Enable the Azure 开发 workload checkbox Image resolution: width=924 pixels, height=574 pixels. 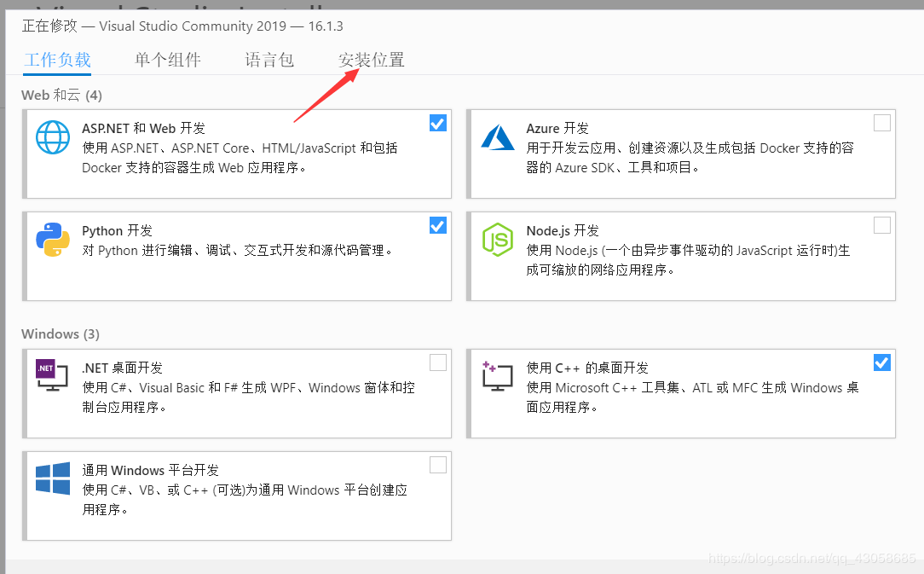[882, 123]
